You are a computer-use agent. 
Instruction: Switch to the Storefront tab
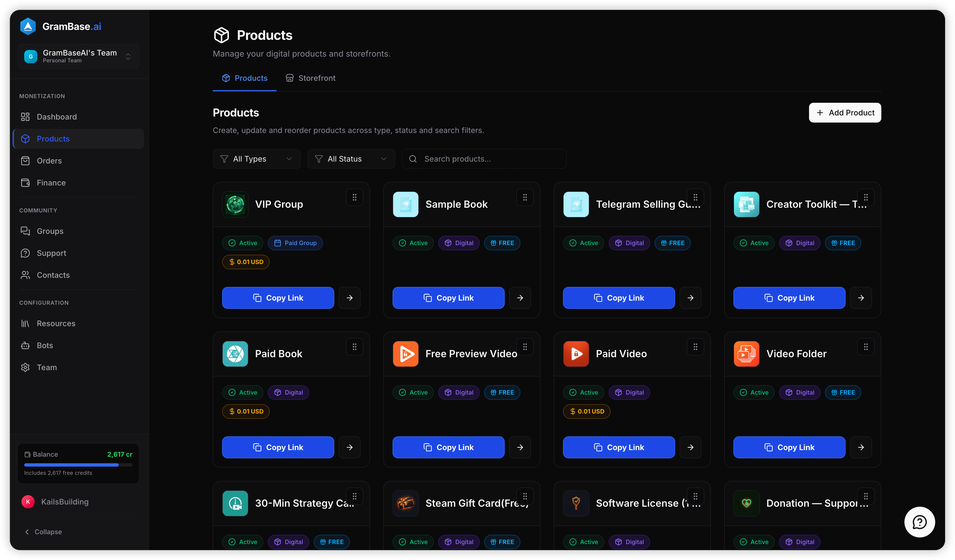point(310,78)
